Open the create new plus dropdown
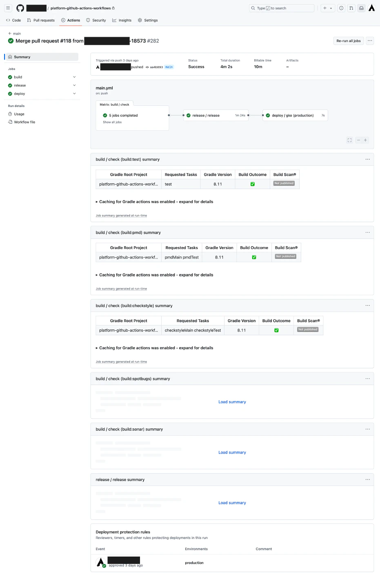This screenshot has height=588, width=380. (327, 8)
